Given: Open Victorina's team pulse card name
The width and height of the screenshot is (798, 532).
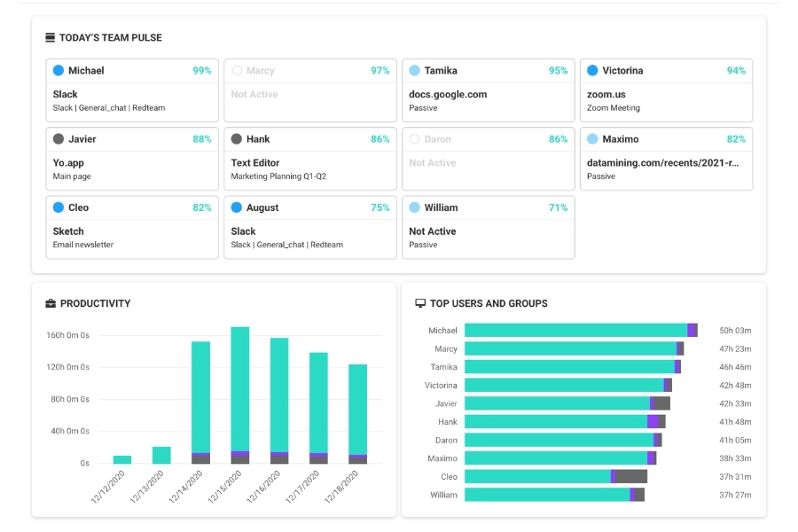Looking at the screenshot, I should click(622, 70).
